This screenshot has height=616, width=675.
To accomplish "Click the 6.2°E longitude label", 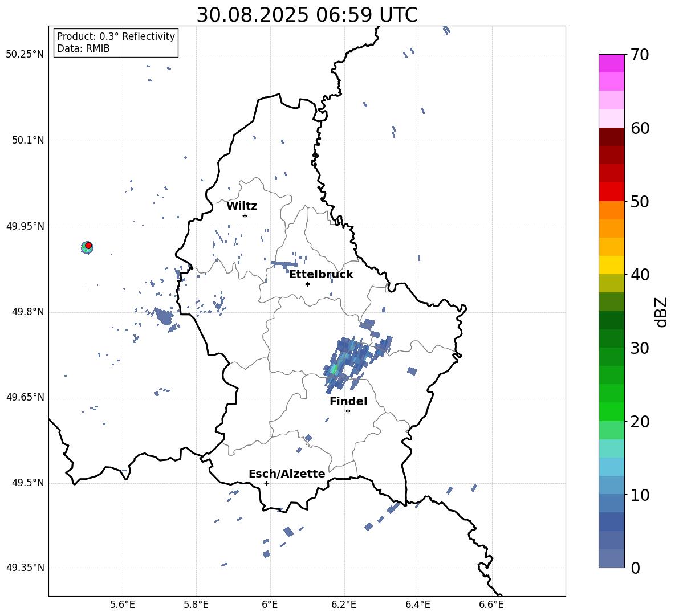I will (344, 605).
